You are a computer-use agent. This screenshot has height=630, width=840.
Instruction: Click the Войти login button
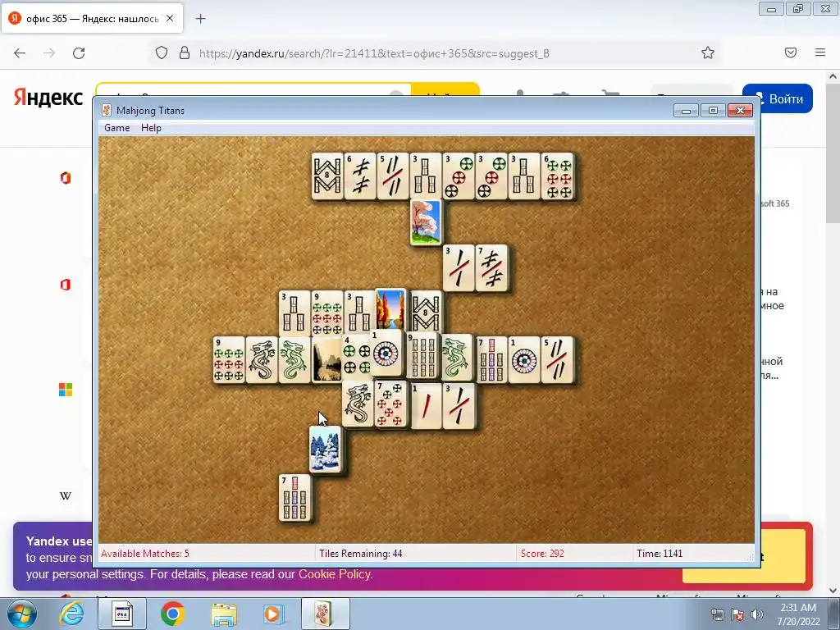[x=784, y=98]
